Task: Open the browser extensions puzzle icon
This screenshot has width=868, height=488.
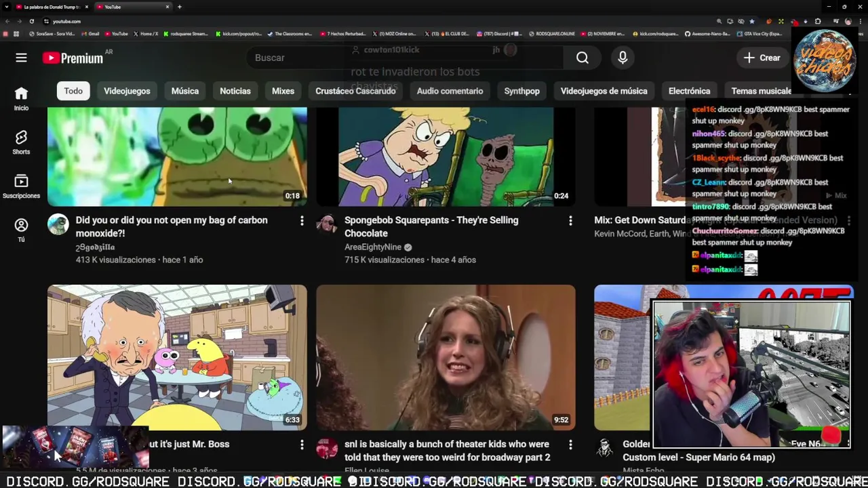Action: [x=818, y=21]
